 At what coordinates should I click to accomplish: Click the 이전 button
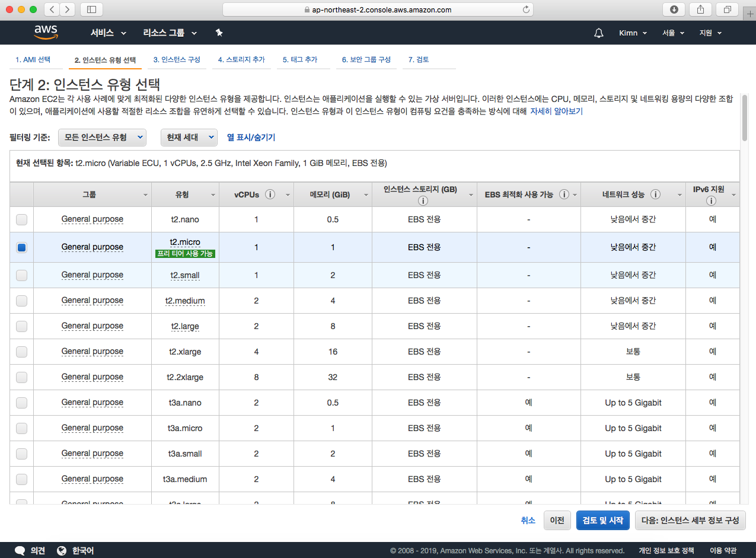(557, 520)
